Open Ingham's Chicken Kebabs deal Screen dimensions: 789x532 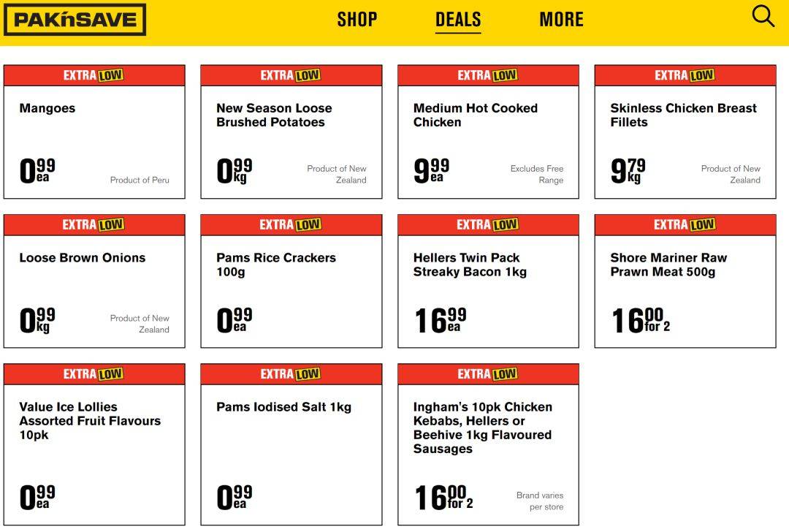coord(488,444)
